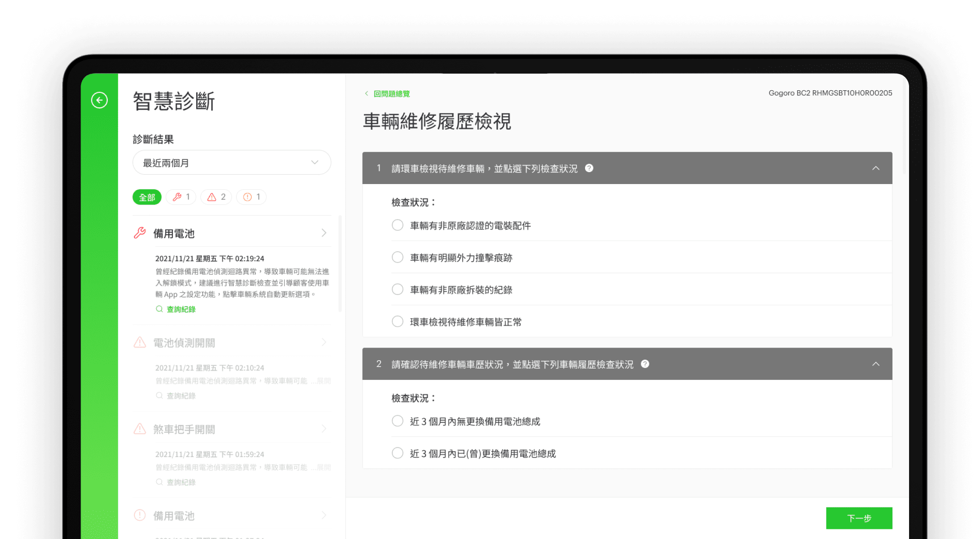This screenshot has height=539, width=980.
Task: Click help icon beside section 1 title
Action: (589, 168)
